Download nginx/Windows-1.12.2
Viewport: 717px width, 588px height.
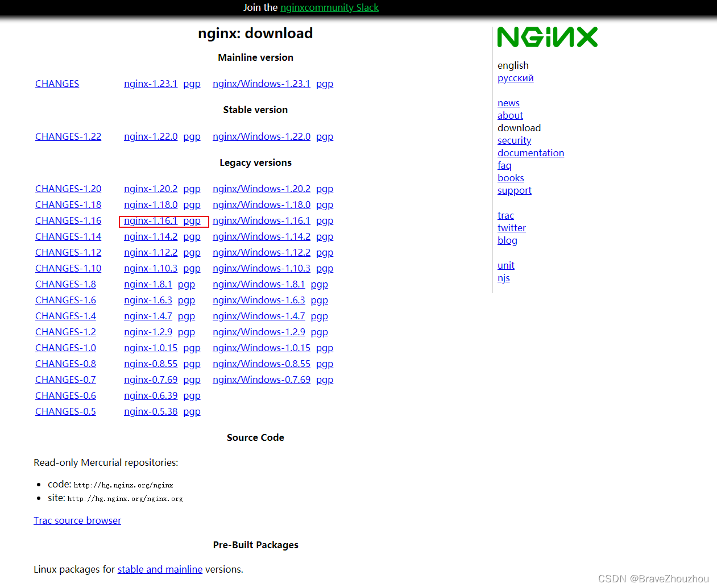(x=262, y=252)
